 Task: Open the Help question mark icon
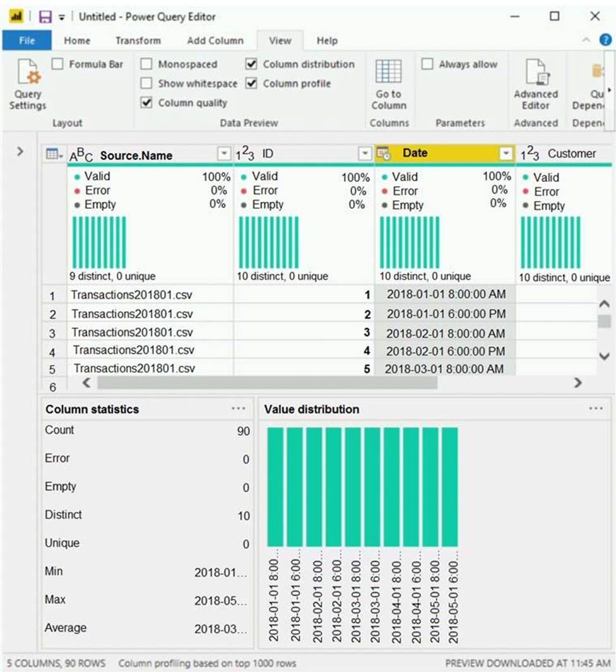[x=605, y=40]
